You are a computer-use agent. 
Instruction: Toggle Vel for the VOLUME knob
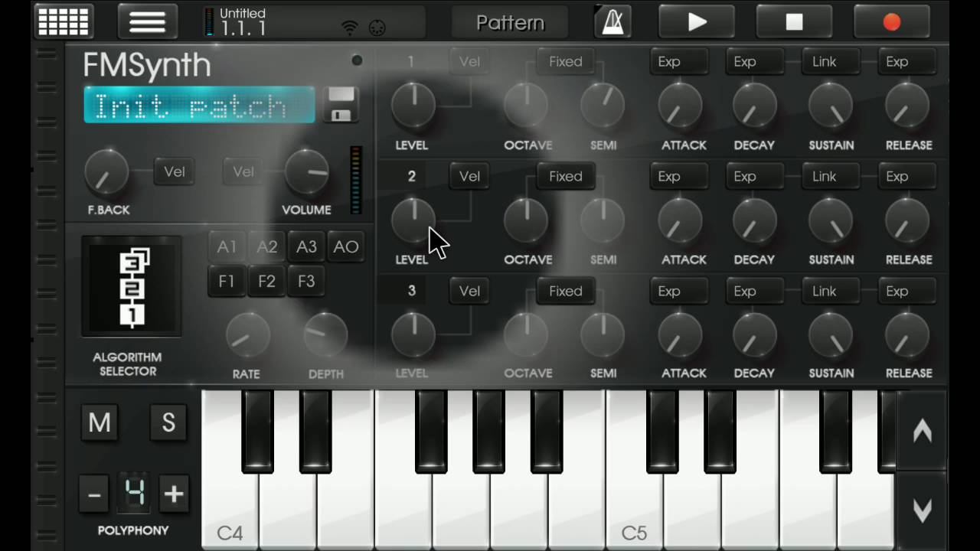click(x=243, y=171)
